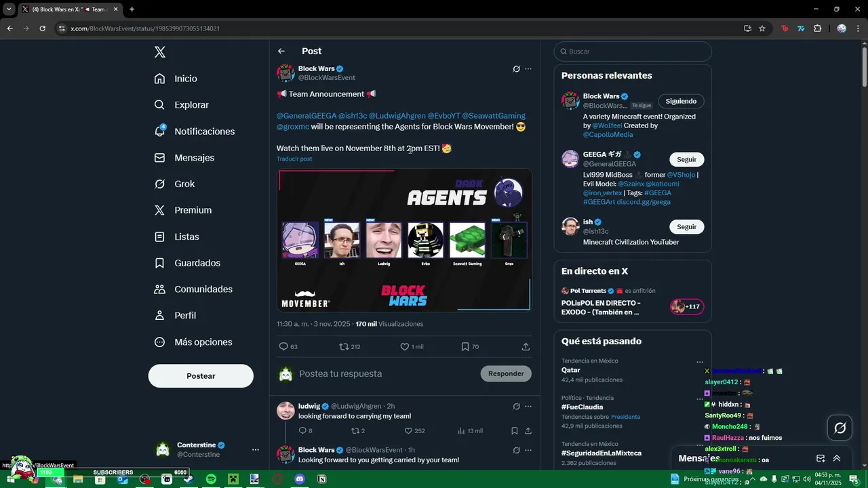Click the install app icon in address bar

[747, 28]
